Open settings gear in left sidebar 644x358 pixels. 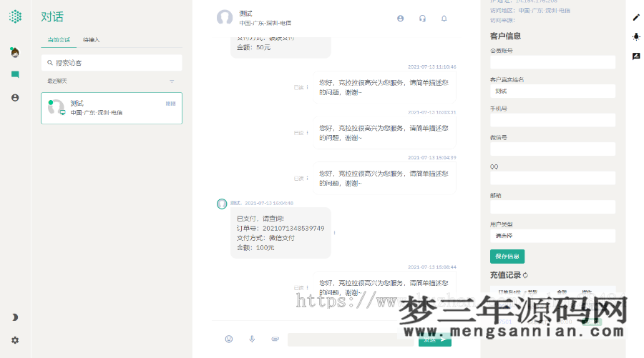click(x=15, y=340)
